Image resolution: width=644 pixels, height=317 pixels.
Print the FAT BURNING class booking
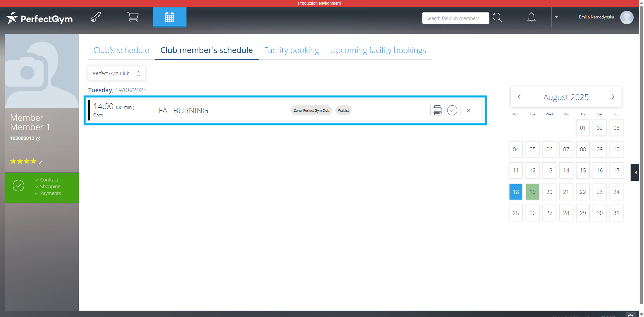[437, 110]
